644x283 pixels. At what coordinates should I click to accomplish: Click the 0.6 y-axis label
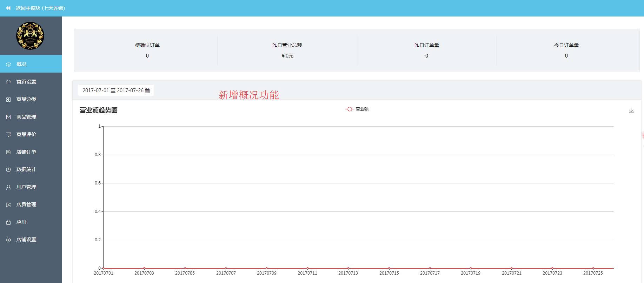98,183
